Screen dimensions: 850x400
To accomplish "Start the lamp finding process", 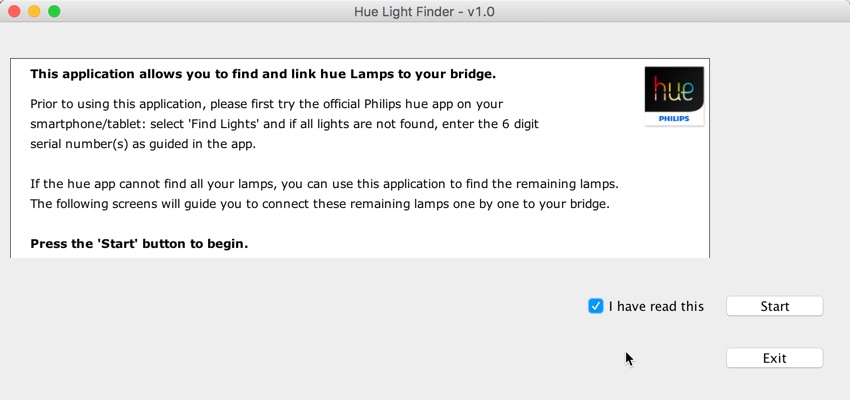I will click(775, 306).
